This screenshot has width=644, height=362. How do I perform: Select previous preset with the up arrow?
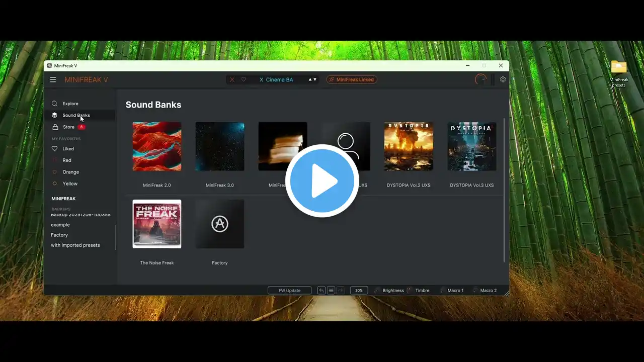tap(310, 79)
